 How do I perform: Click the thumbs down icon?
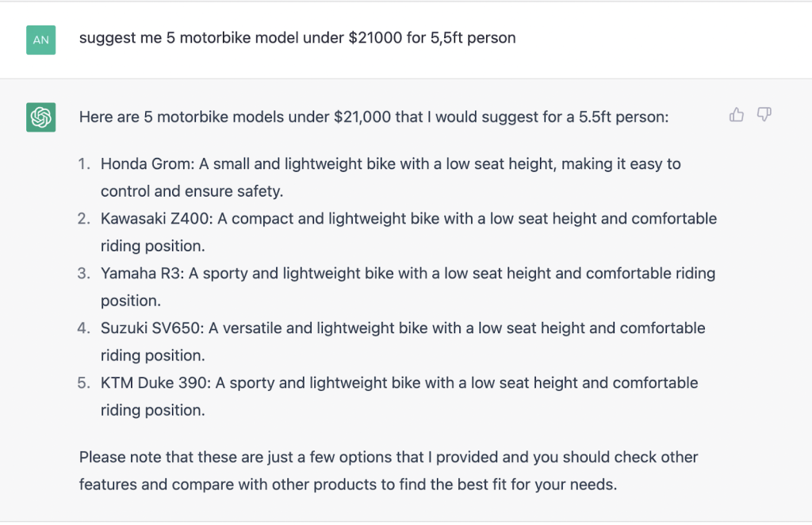click(764, 115)
